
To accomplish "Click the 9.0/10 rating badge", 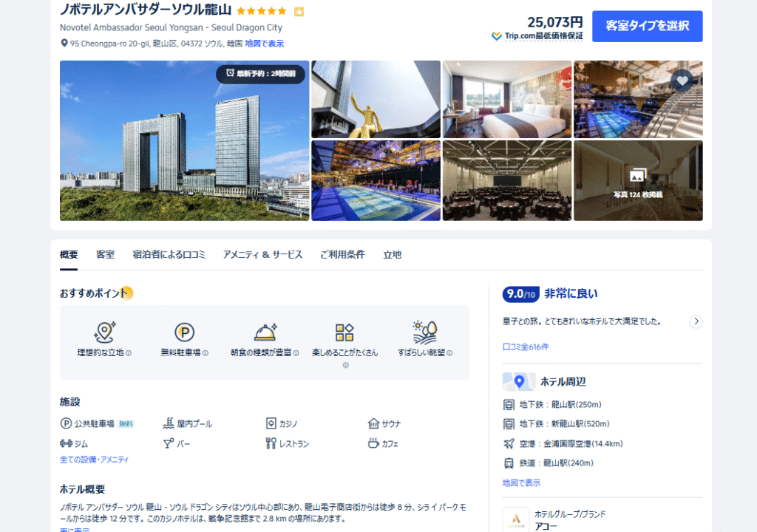I will (521, 294).
